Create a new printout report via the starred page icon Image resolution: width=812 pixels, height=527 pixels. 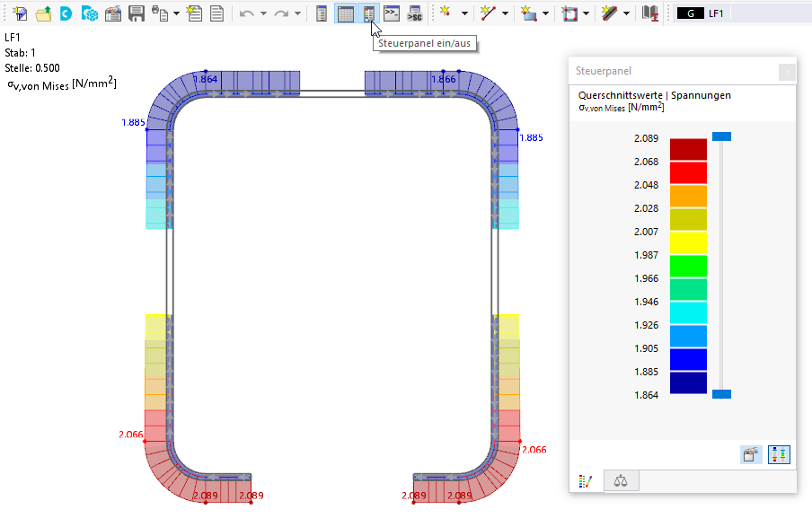pos(195,13)
